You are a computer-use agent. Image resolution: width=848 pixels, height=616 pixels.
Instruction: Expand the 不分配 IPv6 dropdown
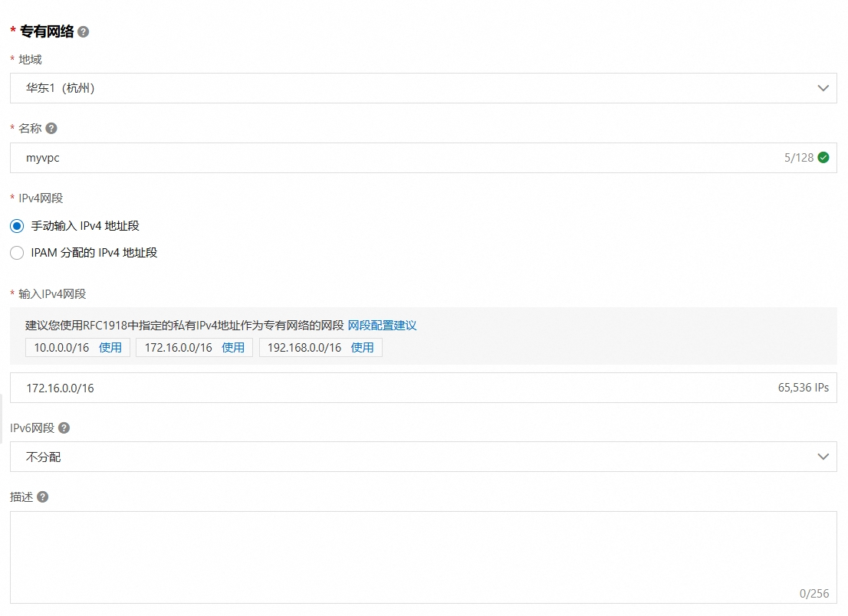click(x=414, y=457)
